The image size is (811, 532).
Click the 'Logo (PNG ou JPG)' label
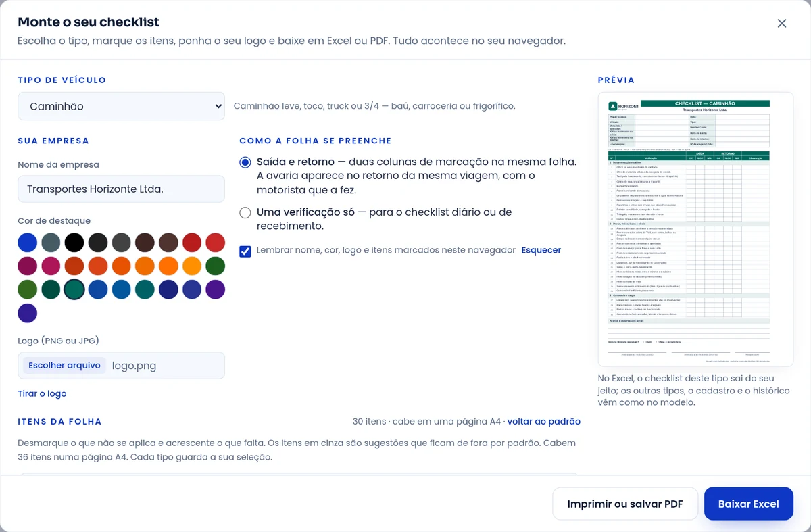[x=58, y=341]
